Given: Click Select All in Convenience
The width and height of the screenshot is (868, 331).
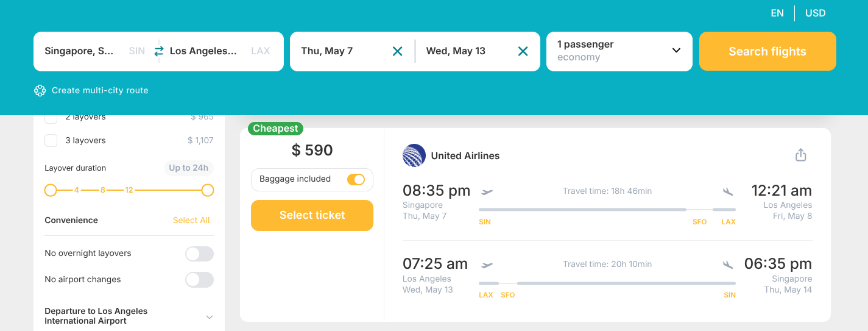Looking at the screenshot, I should click(191, 220).
